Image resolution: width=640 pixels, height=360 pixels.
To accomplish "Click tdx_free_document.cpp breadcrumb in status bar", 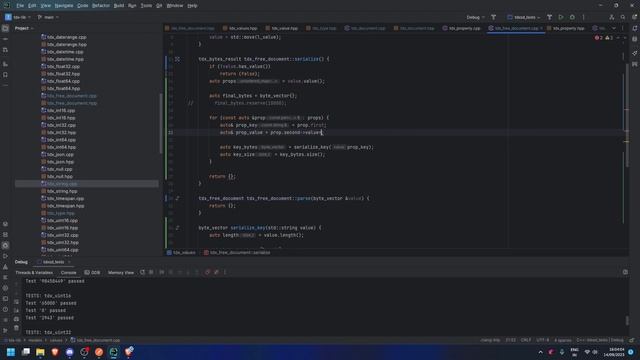I will tap(95, 340).
